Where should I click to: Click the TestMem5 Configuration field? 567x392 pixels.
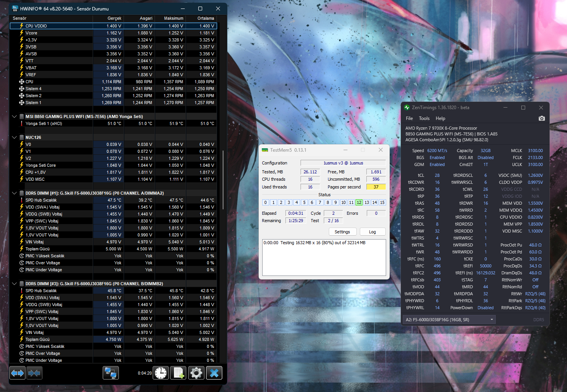pyautogui.click(x=343, y=163)
